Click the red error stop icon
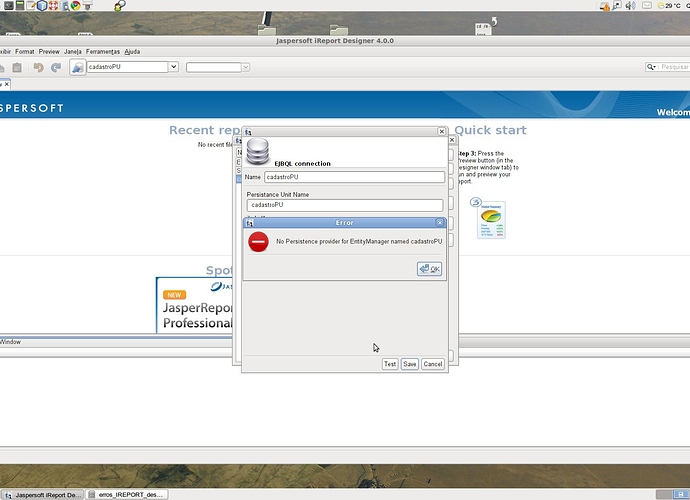 click(x=258, y=242)
